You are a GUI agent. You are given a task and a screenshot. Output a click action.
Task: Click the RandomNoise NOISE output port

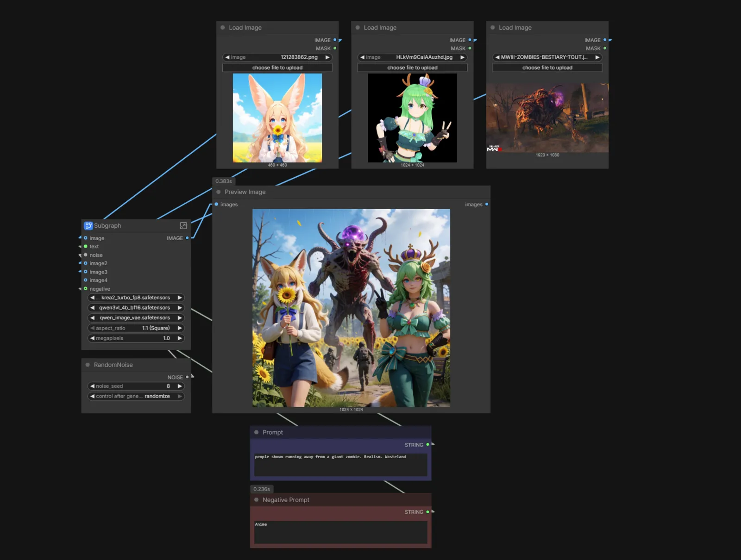(x=187, y=377)
